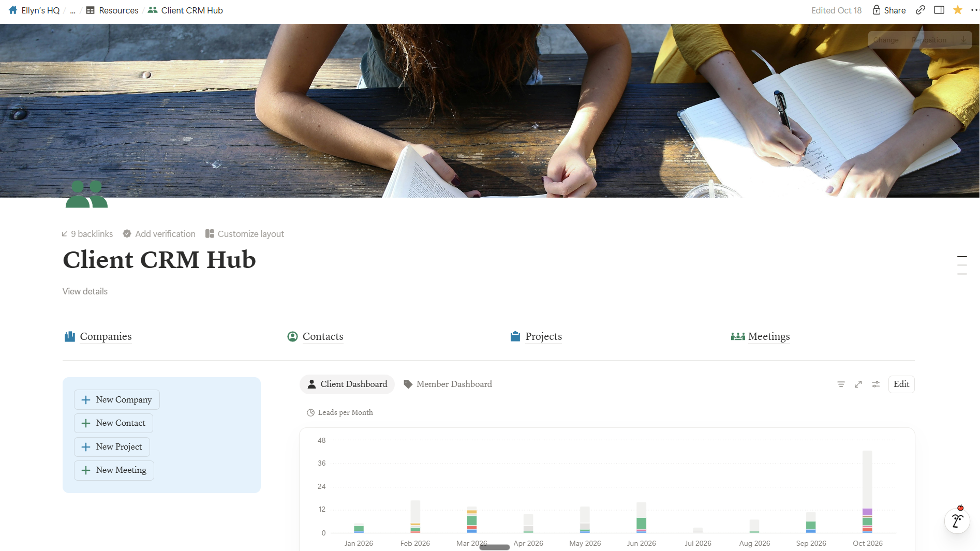The image size is (980, 551).
Task: Click the dashboard Edit button
Action: click(x=901, y=384)
